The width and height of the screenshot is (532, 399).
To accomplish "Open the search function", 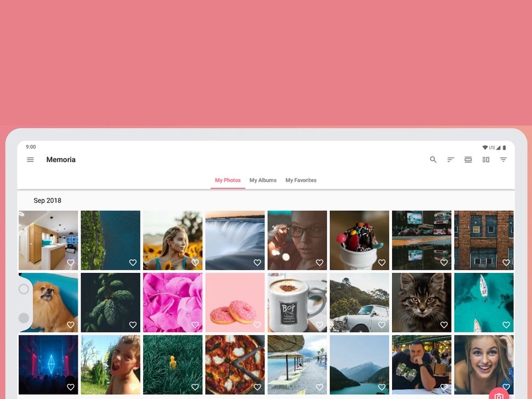I will click(x=433, y=159).
